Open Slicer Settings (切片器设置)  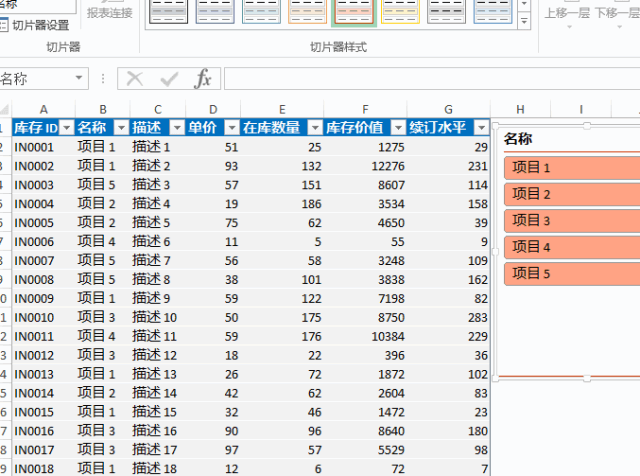(40, 25)
